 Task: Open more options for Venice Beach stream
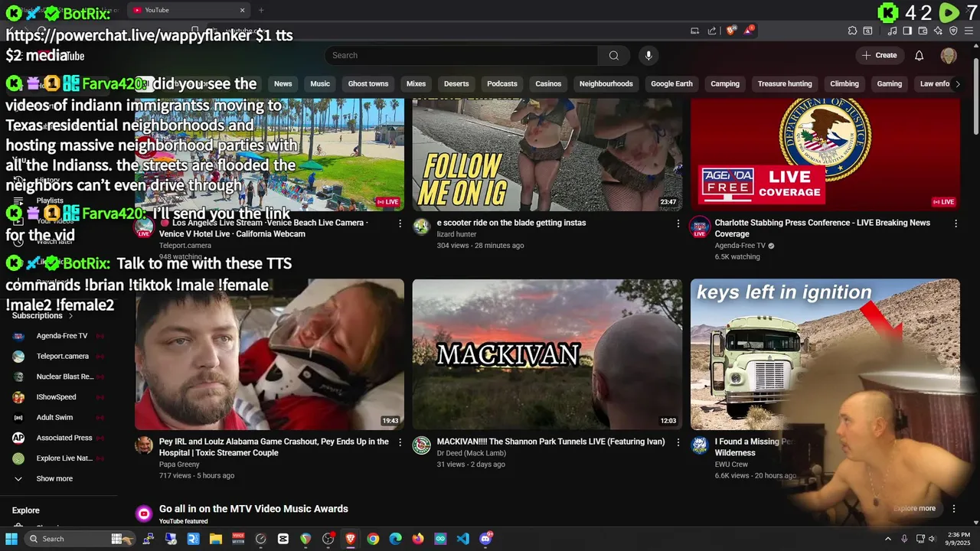pos(400,223)
